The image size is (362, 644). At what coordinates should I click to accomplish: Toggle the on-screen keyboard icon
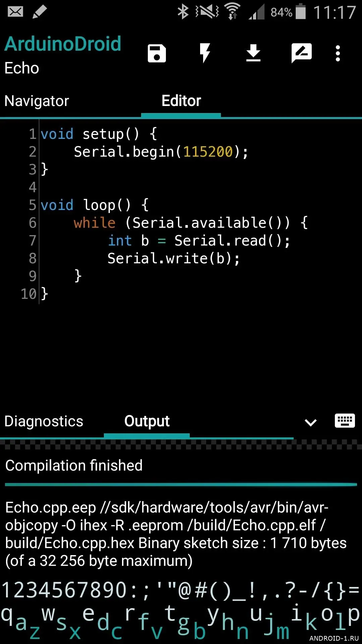point(345,421)
